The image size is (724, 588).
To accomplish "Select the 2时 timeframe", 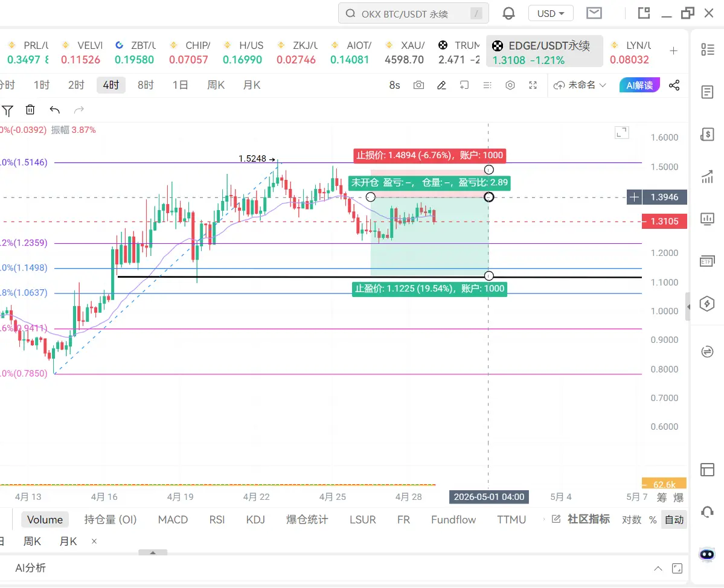I will [x=76, y=85].
